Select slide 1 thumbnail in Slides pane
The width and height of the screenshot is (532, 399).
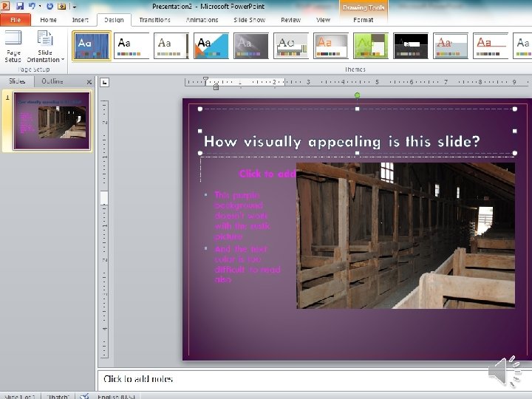pyautogui.click(x=51, y=120)
